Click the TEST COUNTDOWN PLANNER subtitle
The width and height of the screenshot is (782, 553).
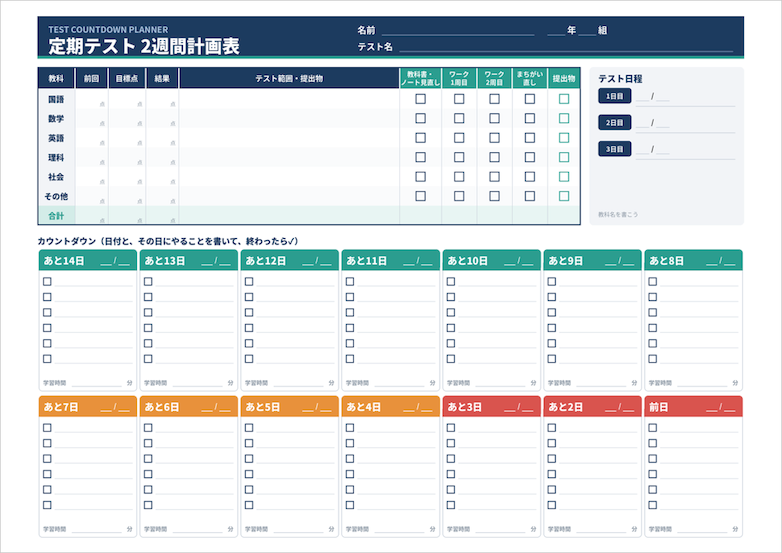[108, 29]
